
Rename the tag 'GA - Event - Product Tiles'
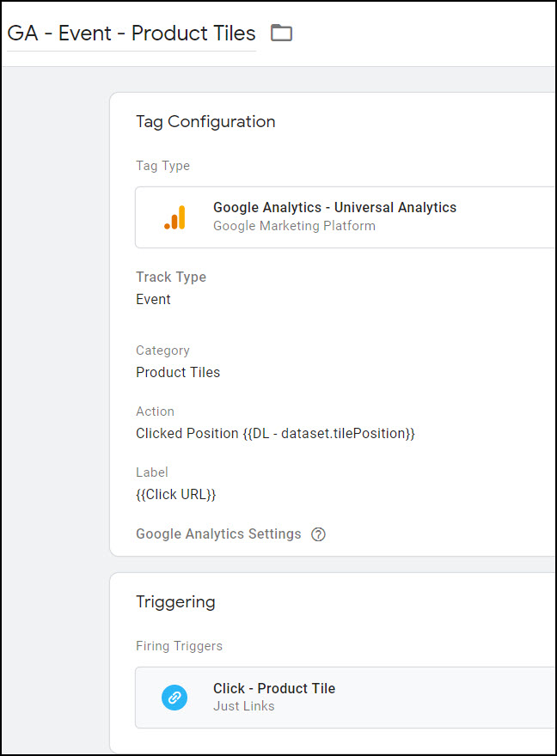(x=132, y=34)
